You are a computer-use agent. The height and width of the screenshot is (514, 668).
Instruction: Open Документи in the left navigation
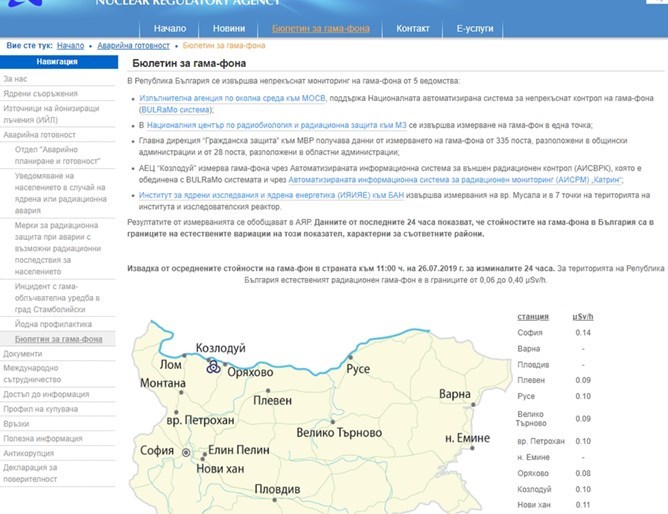coord(24,354)
